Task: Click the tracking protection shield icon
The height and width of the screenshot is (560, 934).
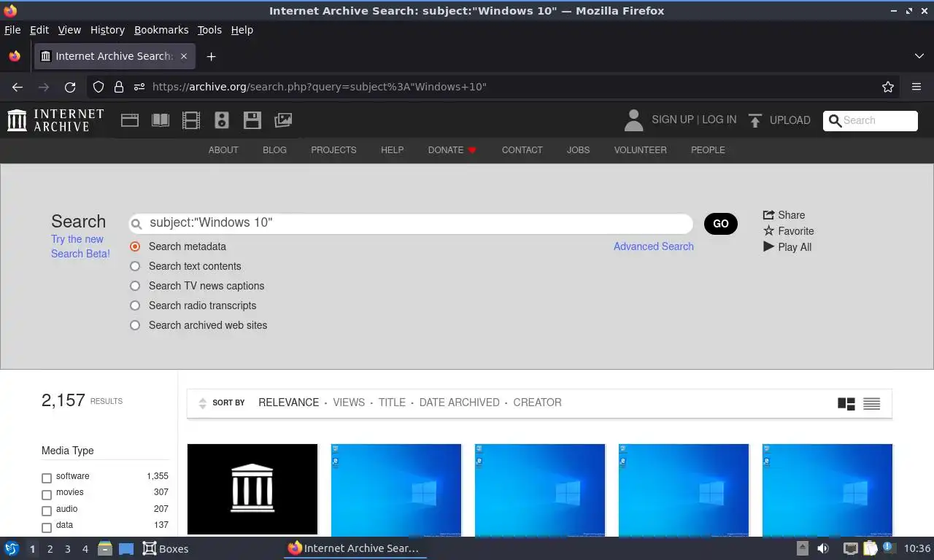Action: (99, 87)
